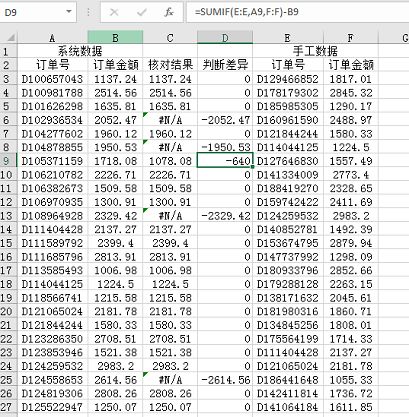
Task: Select cell D6 showing -2052.47
Action: click(225, 120)
